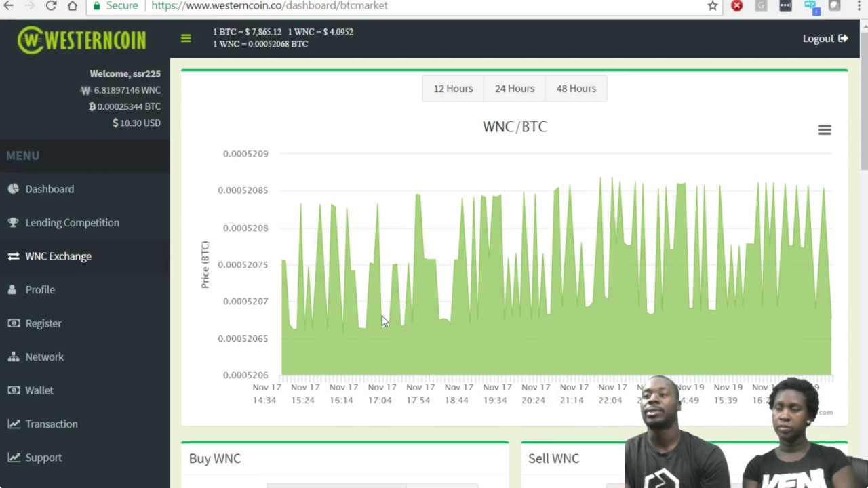This screenshot has height=488, width=868.
Task: Click the WNC balance 6.81897146 WNC
Action: (x=121, y=90)
